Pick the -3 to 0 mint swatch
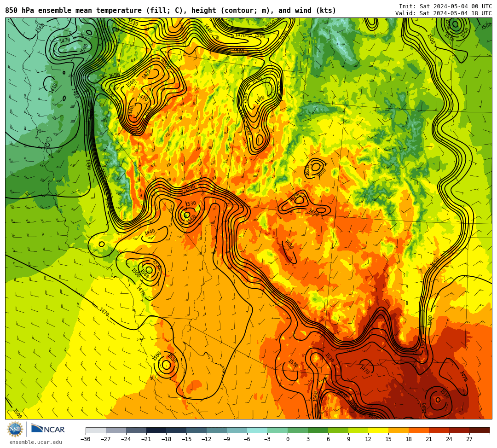The width and height of the screenshot is (497, 448). (277, 430)
